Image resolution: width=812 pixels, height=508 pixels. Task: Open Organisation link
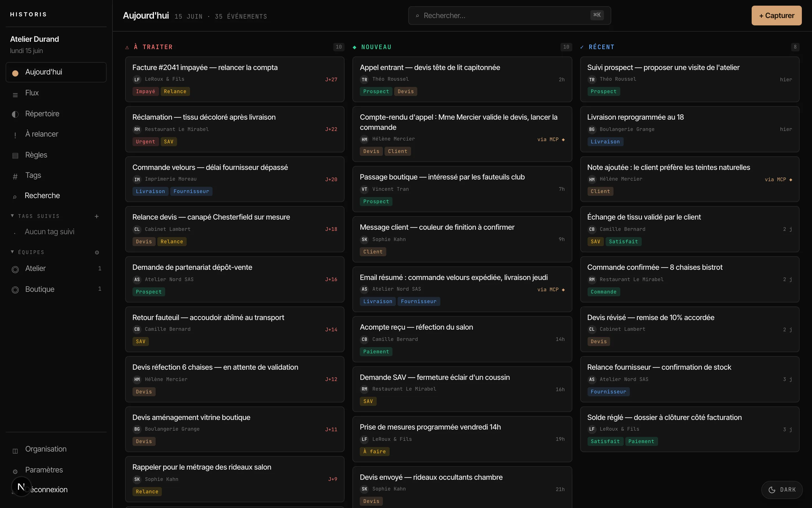tap(56, 449)
